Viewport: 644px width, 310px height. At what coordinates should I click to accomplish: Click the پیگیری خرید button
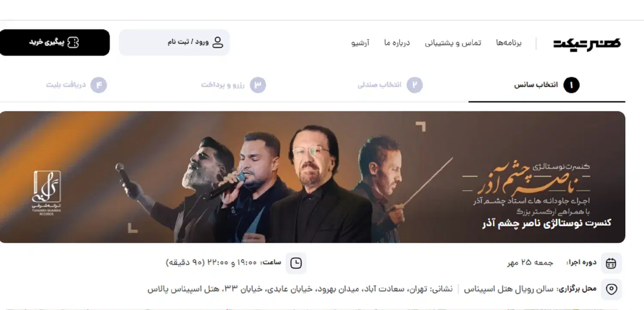click(55, 43)
